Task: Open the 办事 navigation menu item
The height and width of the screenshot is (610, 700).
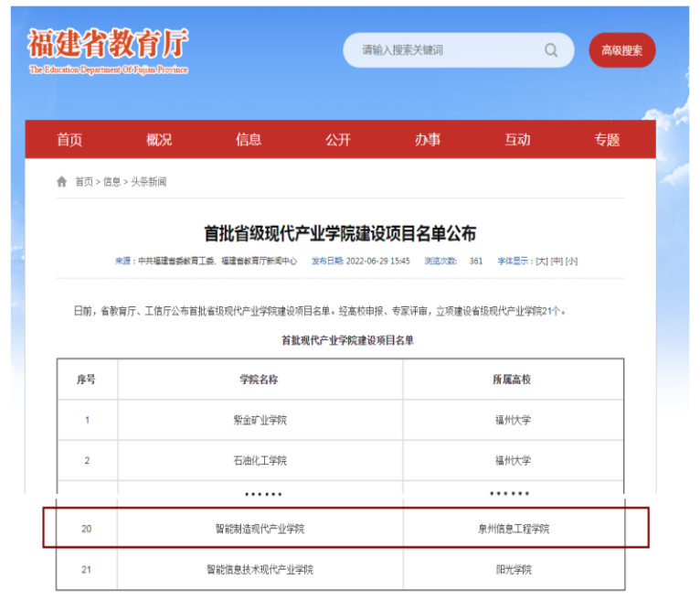Action: coord(428,139)
